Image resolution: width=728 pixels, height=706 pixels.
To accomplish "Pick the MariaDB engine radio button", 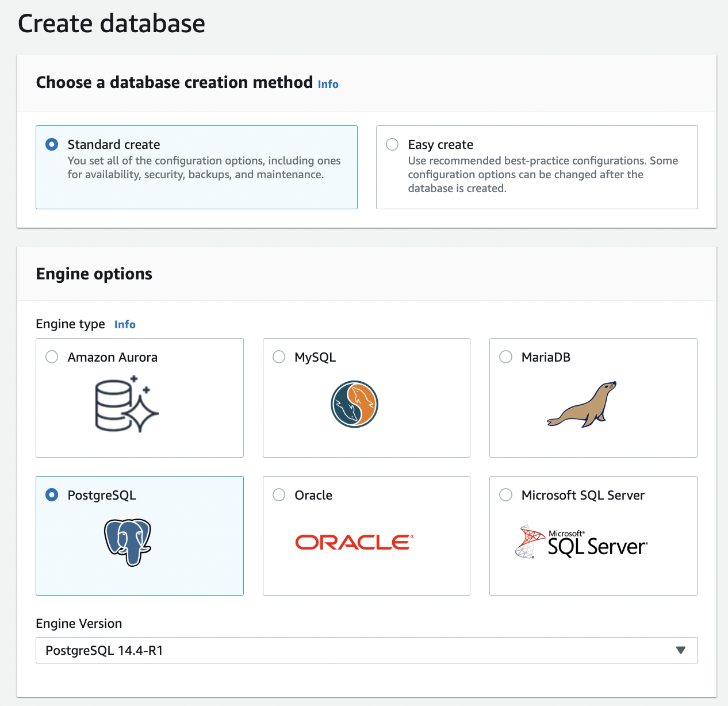I will click(506, 357).
